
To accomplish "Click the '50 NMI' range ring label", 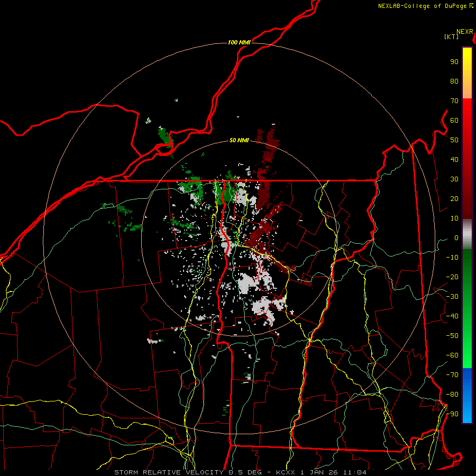I will (239, 140).
